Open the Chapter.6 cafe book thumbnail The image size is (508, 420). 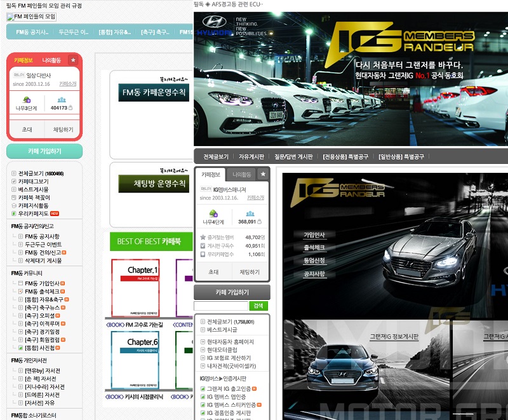point(135,360)
